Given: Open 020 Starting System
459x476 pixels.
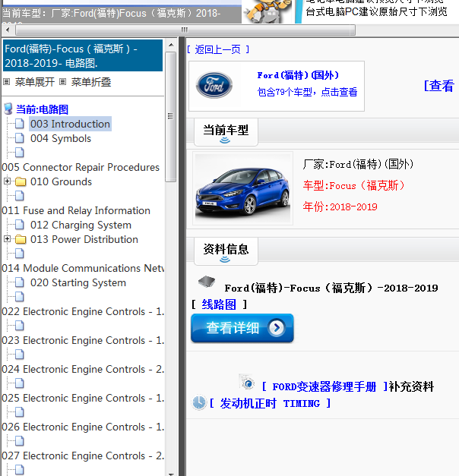Looking at the screenshot, I should tap(78, 282).
